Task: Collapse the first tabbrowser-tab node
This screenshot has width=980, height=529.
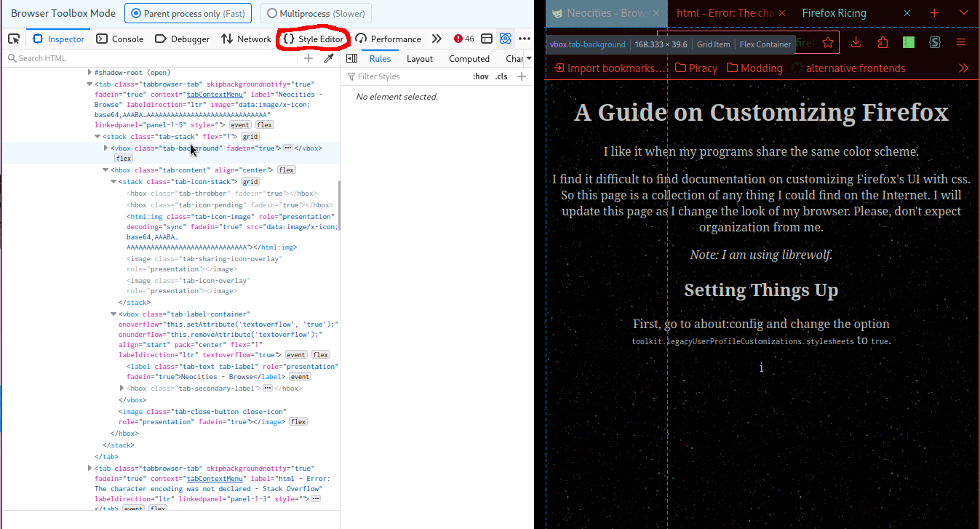Action: [x=89, y=84]
